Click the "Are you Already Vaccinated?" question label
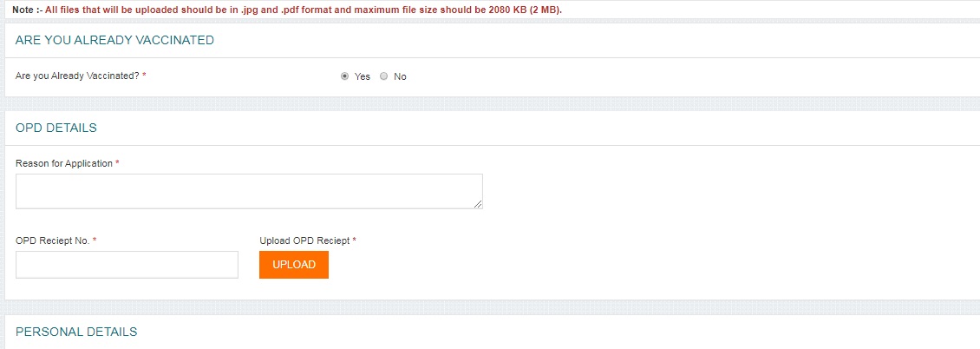 (77, 76)
